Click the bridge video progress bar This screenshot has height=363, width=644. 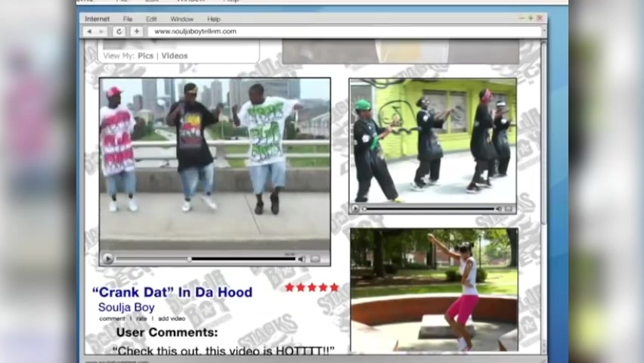206,259
